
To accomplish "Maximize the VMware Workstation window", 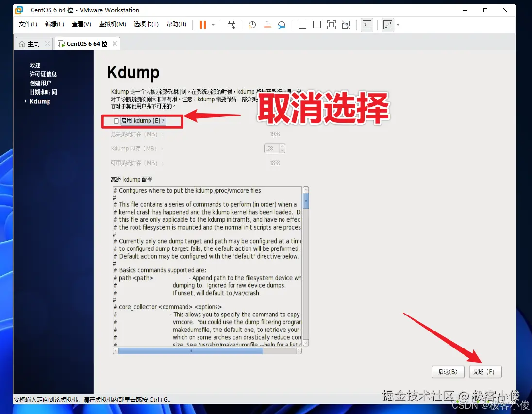I will pyautogui.click(x=485, y=10).
